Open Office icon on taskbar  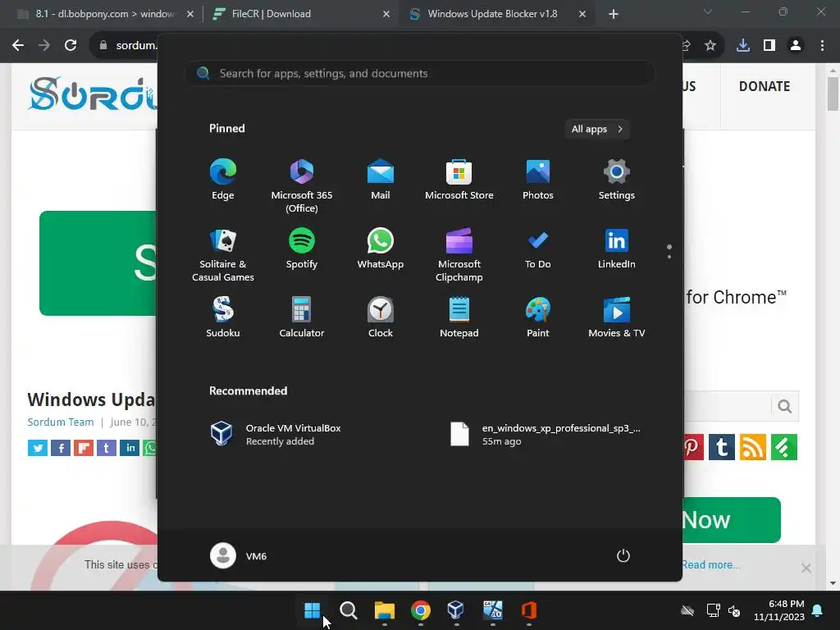coord(529,610)
